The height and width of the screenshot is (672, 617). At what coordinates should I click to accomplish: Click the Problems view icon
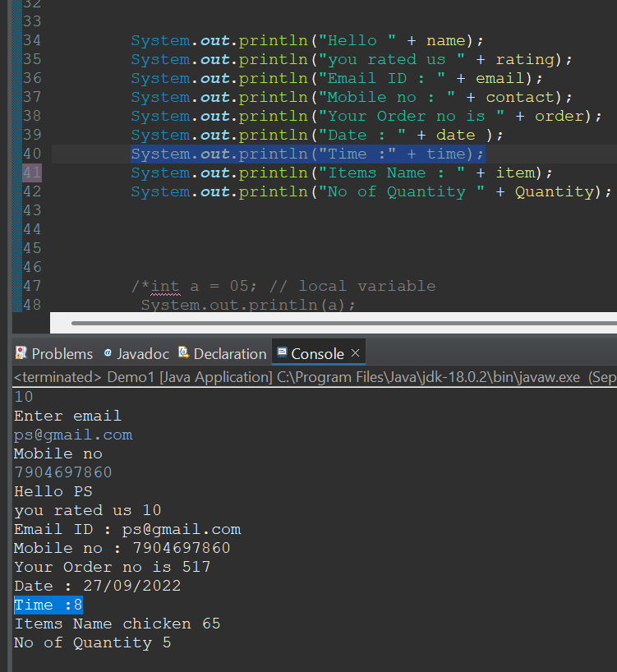pyautogui.click(x=21, y=353)
